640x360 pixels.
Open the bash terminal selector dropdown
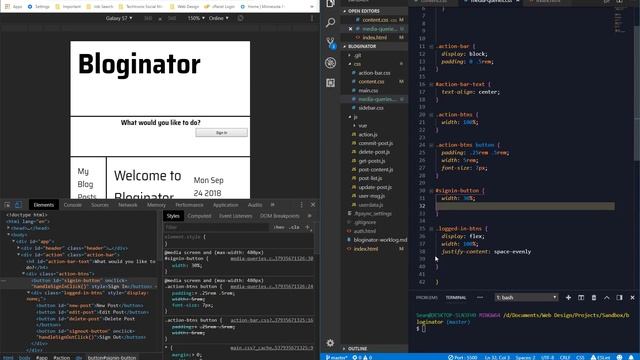click(x=526, y=298)
